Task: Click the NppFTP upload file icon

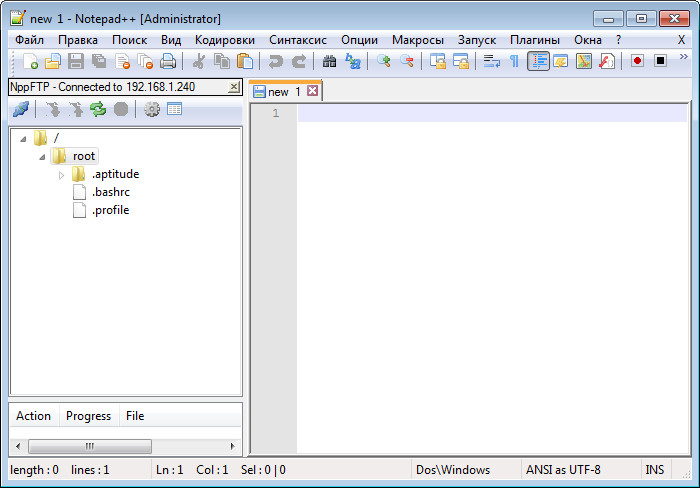Action: click(76, 109)
